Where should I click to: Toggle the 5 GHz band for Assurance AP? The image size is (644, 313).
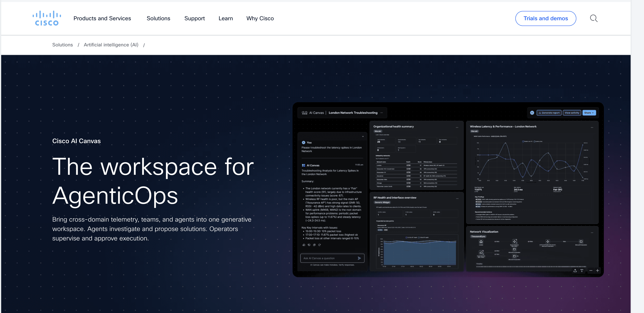point(386,230)
